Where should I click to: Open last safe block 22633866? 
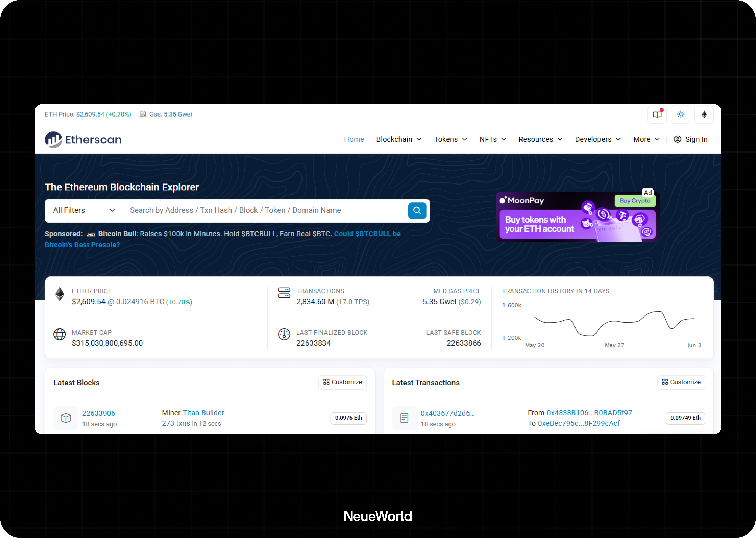(x=464, y=343)
